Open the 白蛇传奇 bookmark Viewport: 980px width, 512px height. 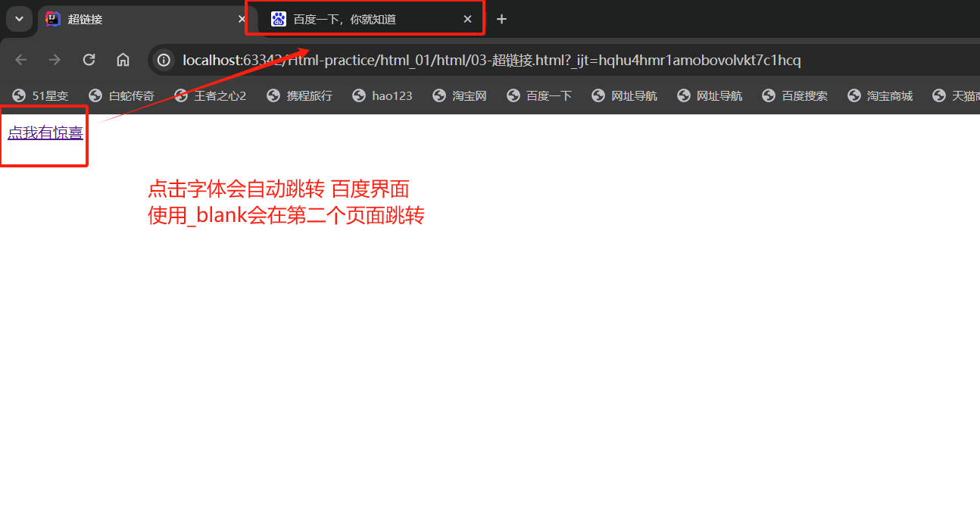(x=121, y=95)
